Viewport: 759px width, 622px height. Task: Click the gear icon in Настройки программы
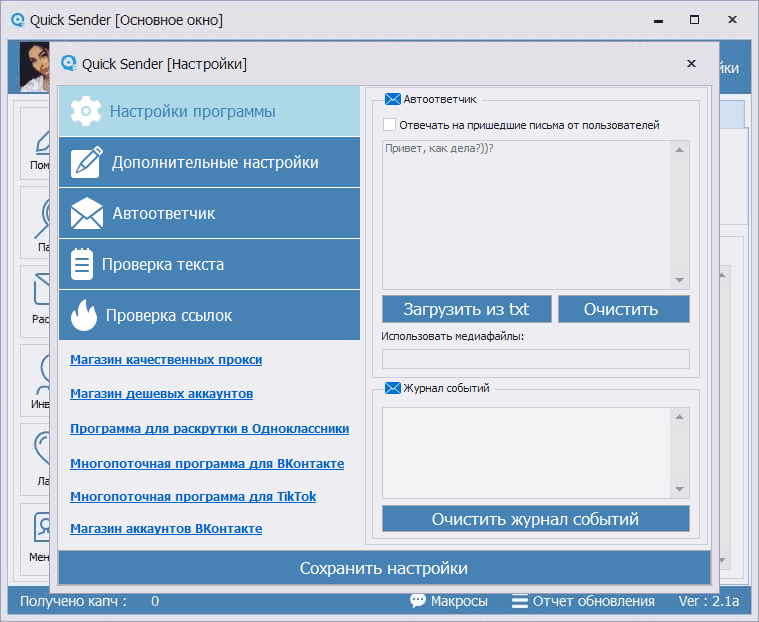[x=86, y=111]
